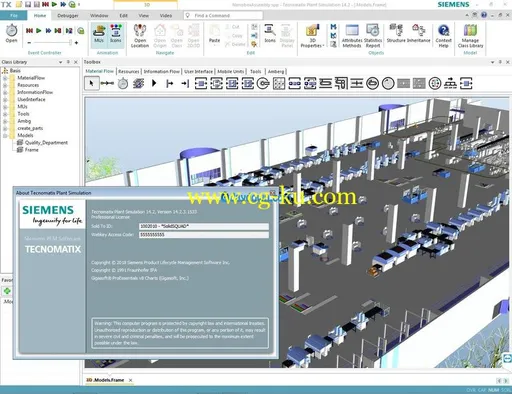Click the Sold To ID field in About dialog
Image resolution: width=512 pixels, height=394 pixels.
[x=204, y=226]
